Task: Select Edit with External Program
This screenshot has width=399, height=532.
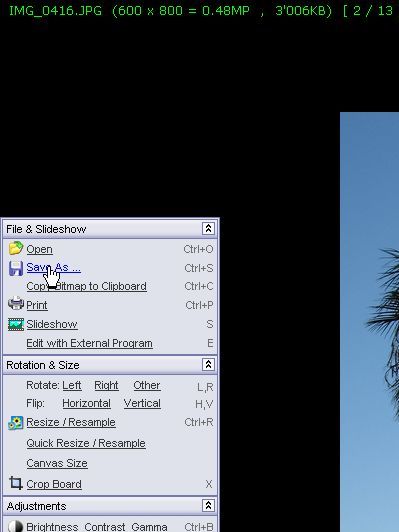Action: (90, 343)
